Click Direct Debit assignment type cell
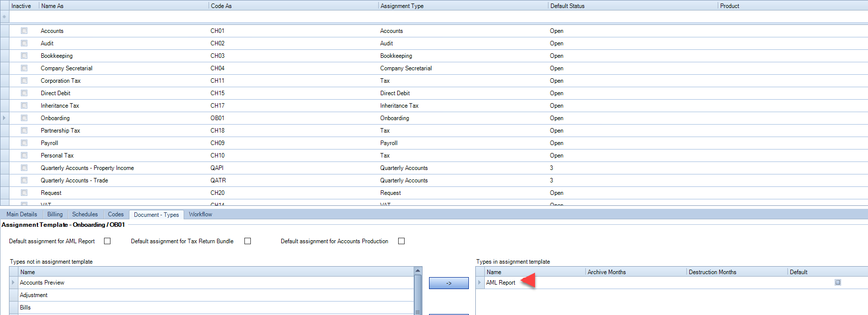The height and width of the screenshot is (315, 868). (463, 93)
